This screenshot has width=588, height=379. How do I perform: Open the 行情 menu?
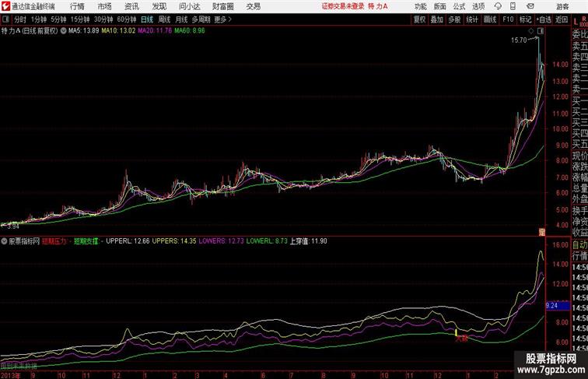(77, 6)
